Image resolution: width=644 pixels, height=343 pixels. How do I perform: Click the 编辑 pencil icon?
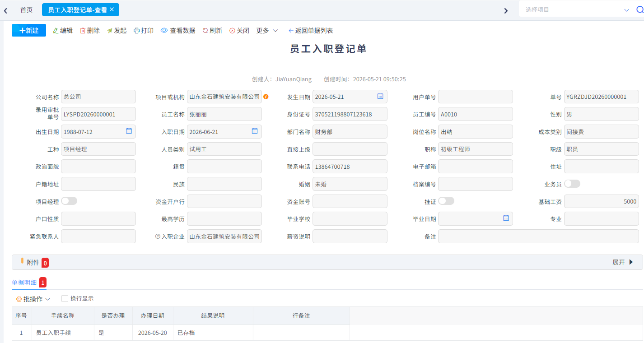point(56,31)
